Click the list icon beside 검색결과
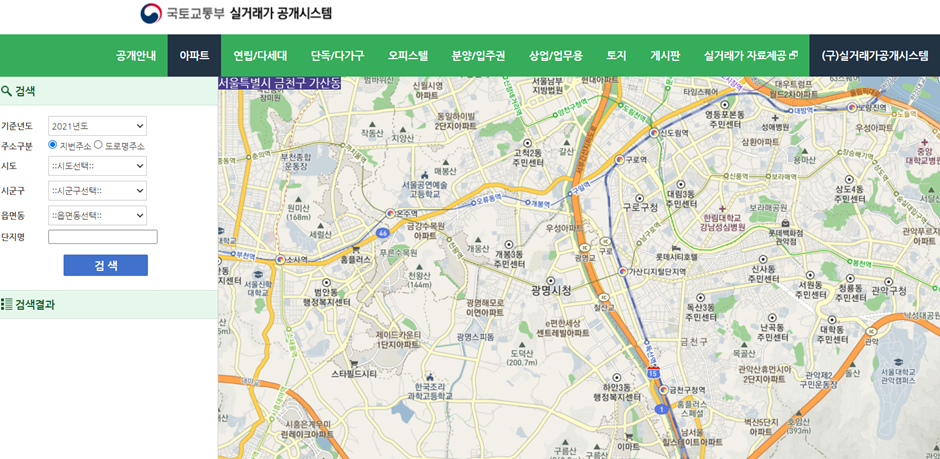 click(7, 304)
